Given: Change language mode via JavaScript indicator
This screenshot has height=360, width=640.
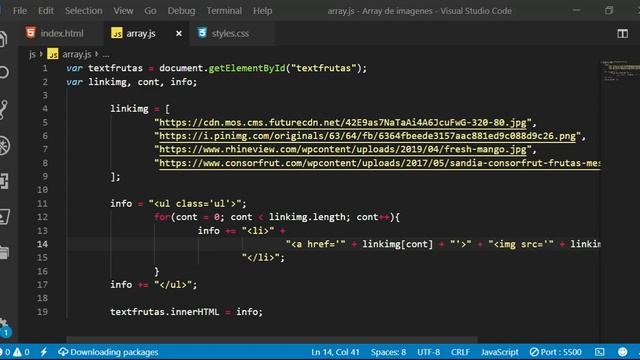Looking at the screenshot, I should tap(500, 352).
